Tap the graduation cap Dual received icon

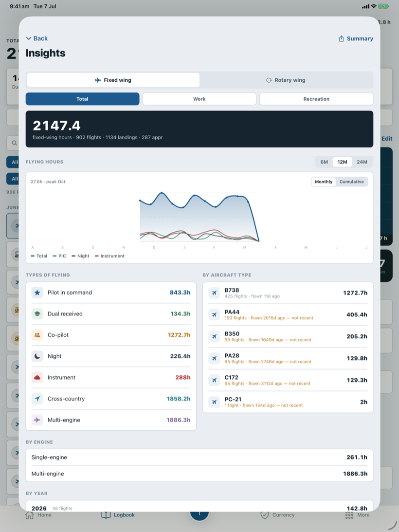point(37,313)
